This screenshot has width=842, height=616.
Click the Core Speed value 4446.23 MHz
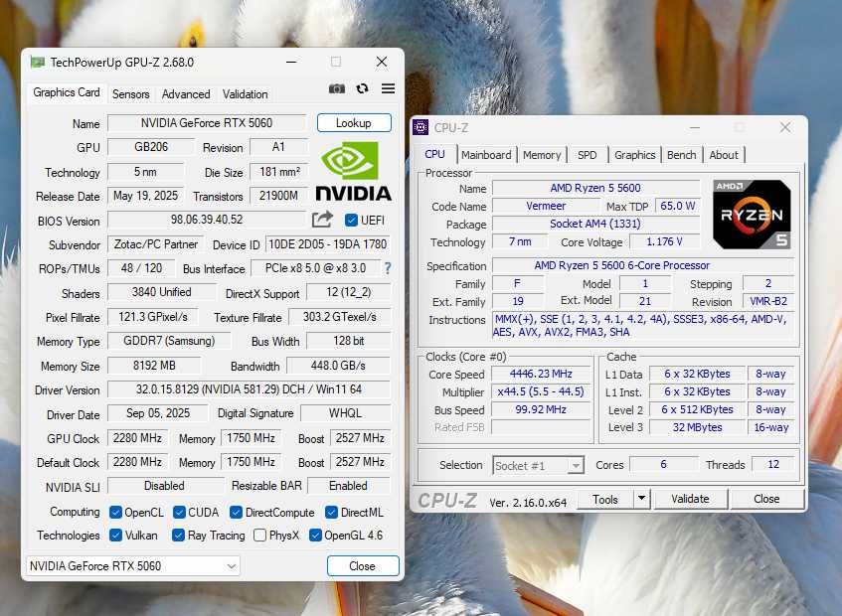[x=541, y=374]
